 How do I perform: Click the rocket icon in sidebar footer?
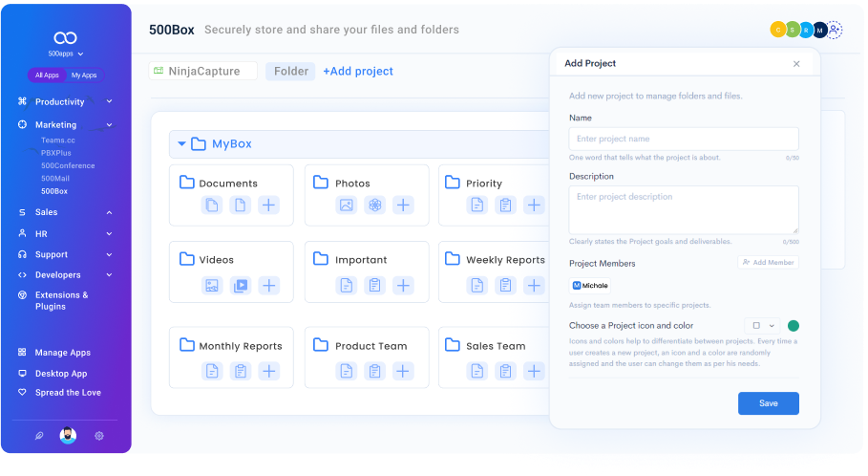point(39,436)
